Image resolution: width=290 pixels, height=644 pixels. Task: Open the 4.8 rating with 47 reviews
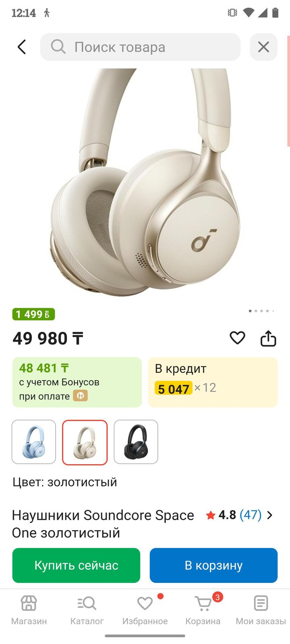click(x=234, y=515)
